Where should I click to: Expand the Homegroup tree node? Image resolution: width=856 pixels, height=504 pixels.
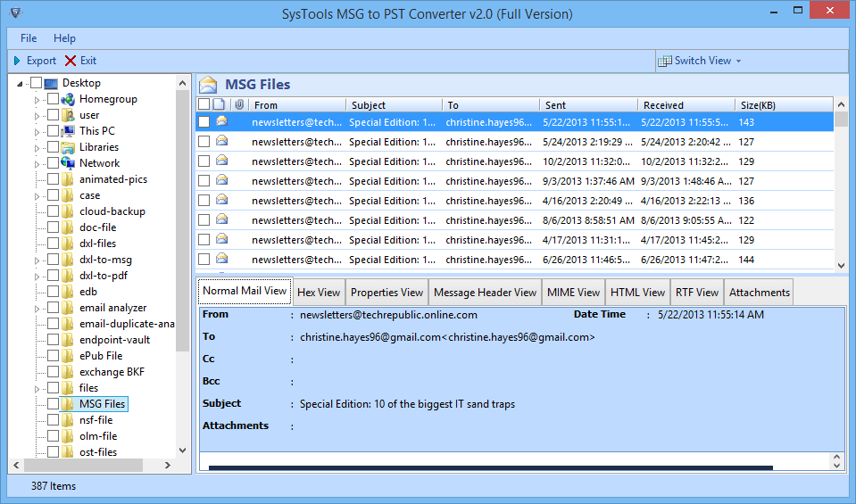(37, 100)
